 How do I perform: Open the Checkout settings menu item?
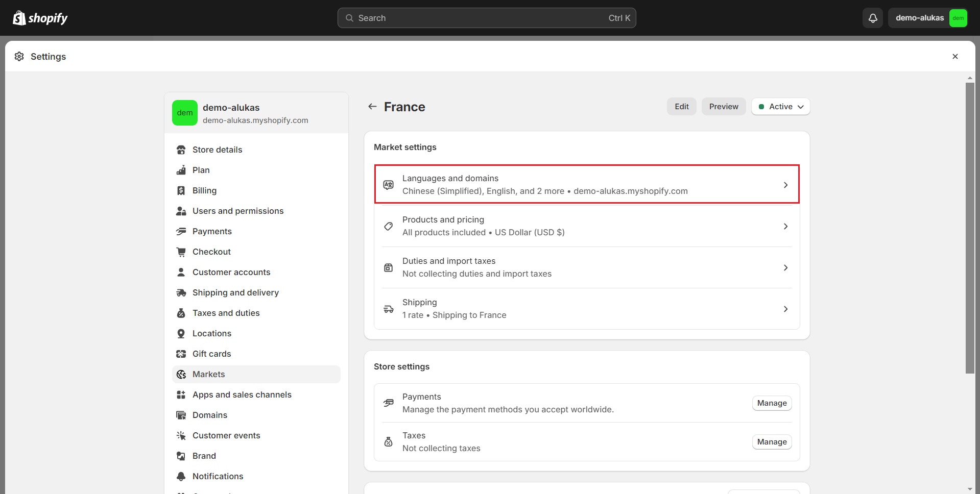(211, 252)
